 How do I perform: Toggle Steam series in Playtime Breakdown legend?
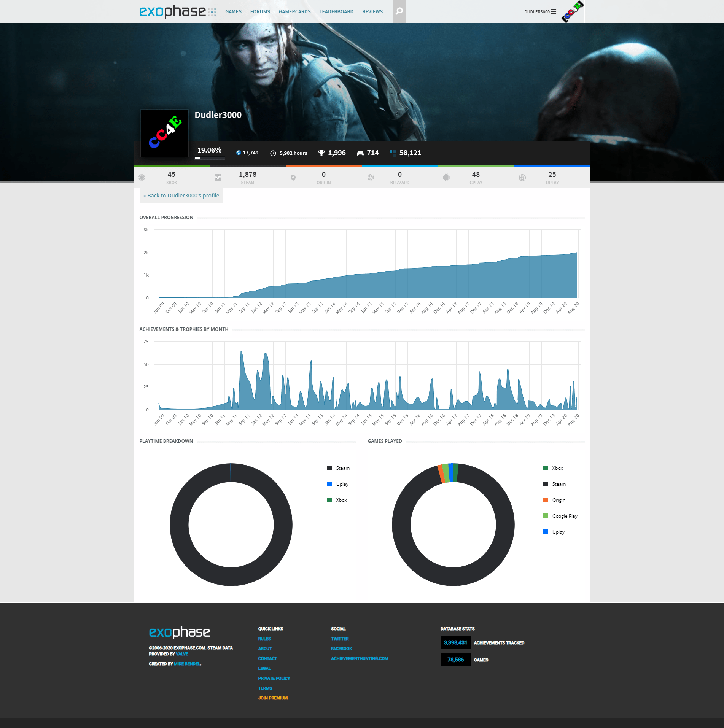pos(339,468)
